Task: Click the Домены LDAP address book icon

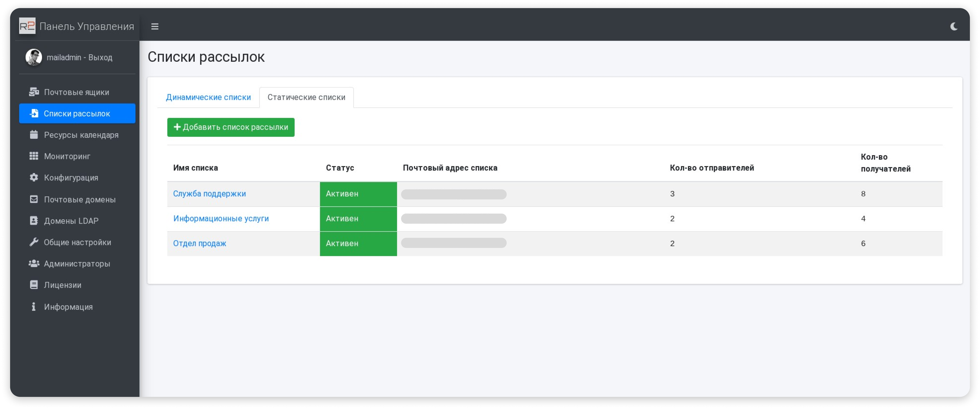Action: click(x=34, y=220)
